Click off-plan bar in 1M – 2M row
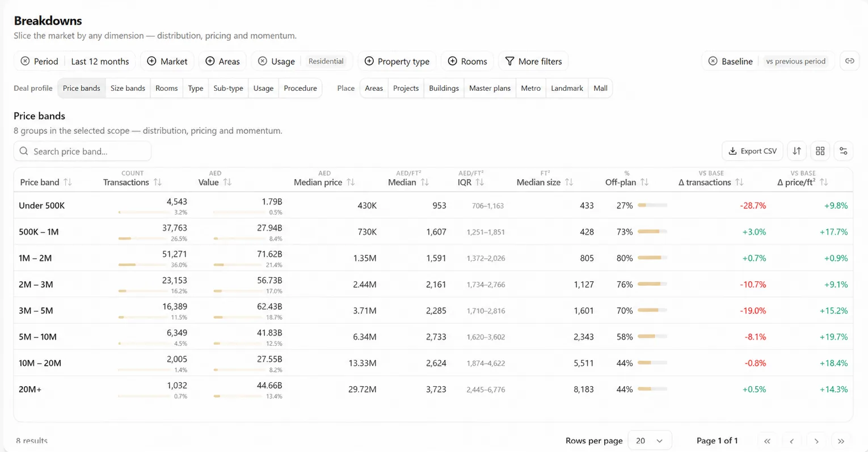The height and width of the screenshot is (452, 868). pos(652,258)
